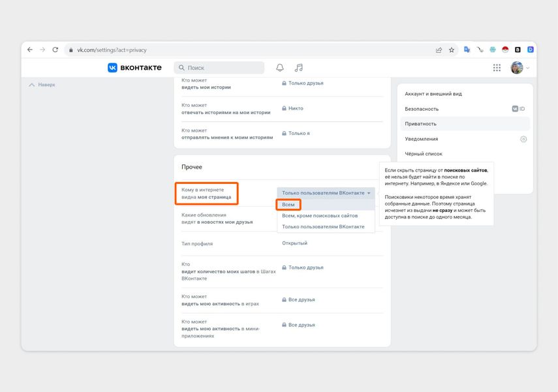Open the VK services grid icon
Viewport: 558px width, 392px height.
[x=497, y=68]
